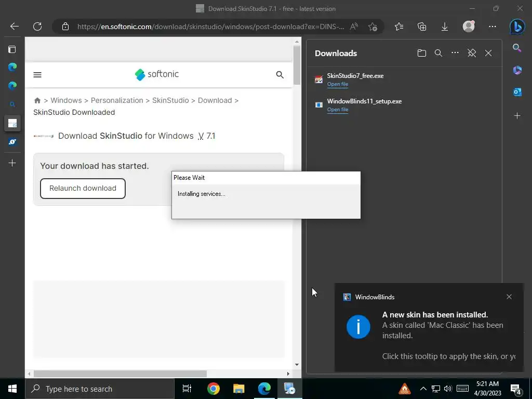Open the Download breadcrumb link
The width and height of the screenshot is (532, 399).
(215, 100)
